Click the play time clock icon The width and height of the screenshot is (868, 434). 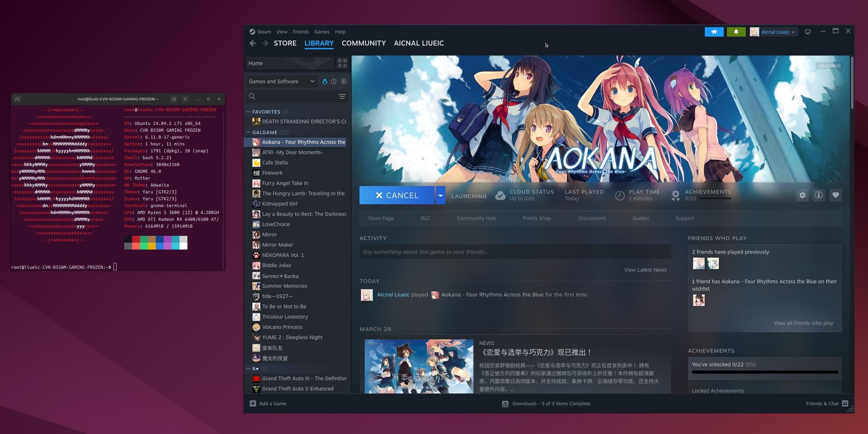click(x=620, y=195)
